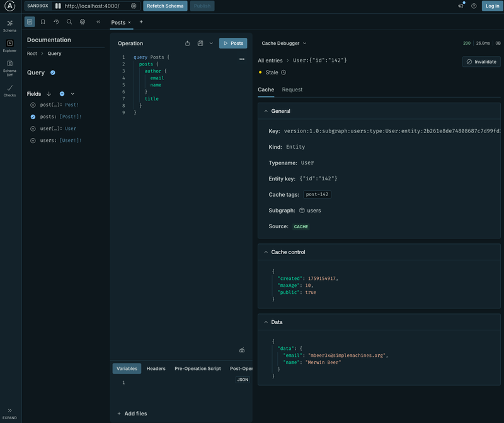Screen dimensions: 504x423
Task: Select the Headers tab
Action: coord(156,368)
